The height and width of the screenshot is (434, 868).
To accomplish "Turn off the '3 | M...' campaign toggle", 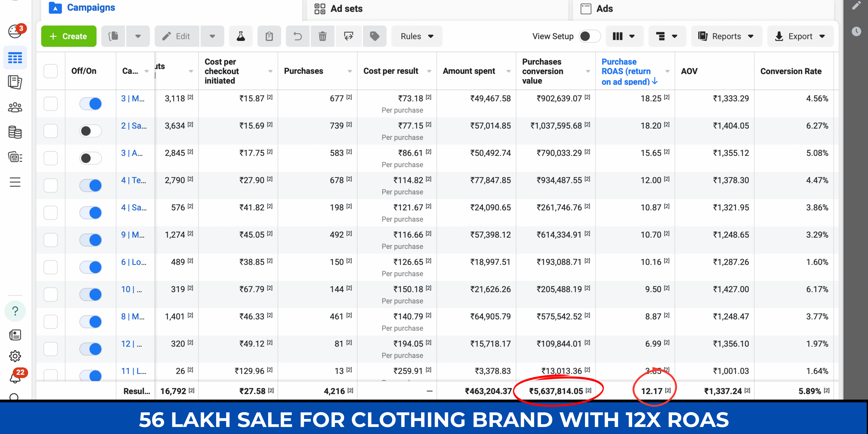I will tap(91, 103).
